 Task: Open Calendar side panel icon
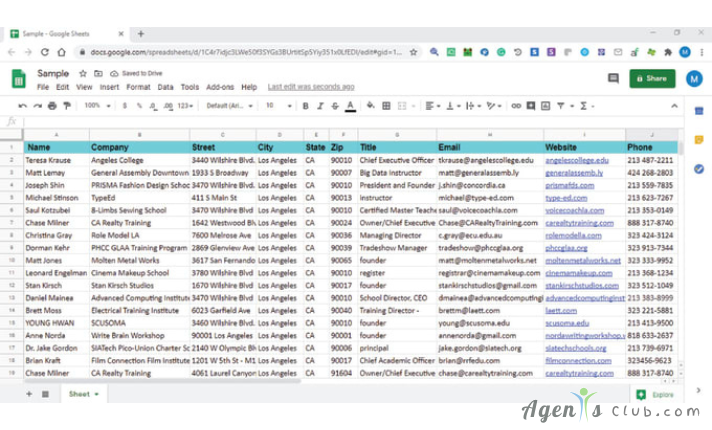click(699, 111)
